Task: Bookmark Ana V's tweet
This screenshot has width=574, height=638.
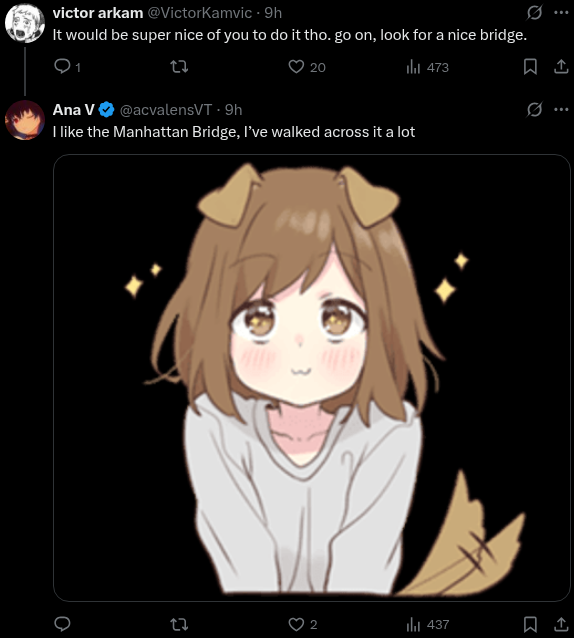Action: coord(530,624)
